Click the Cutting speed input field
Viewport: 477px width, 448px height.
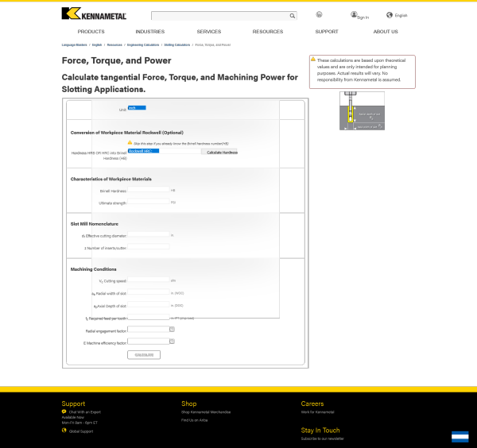pyautogui.click(x=149, y=280)
